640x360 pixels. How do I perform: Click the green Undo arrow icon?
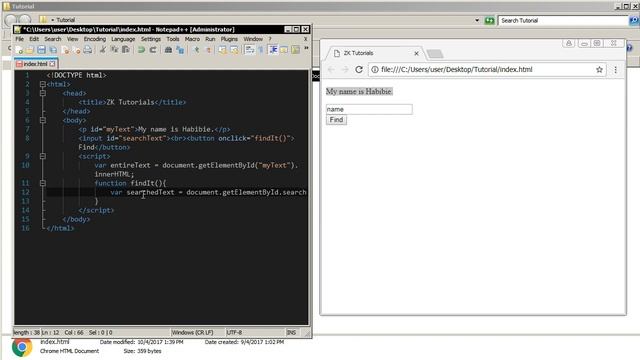point(141,50)
